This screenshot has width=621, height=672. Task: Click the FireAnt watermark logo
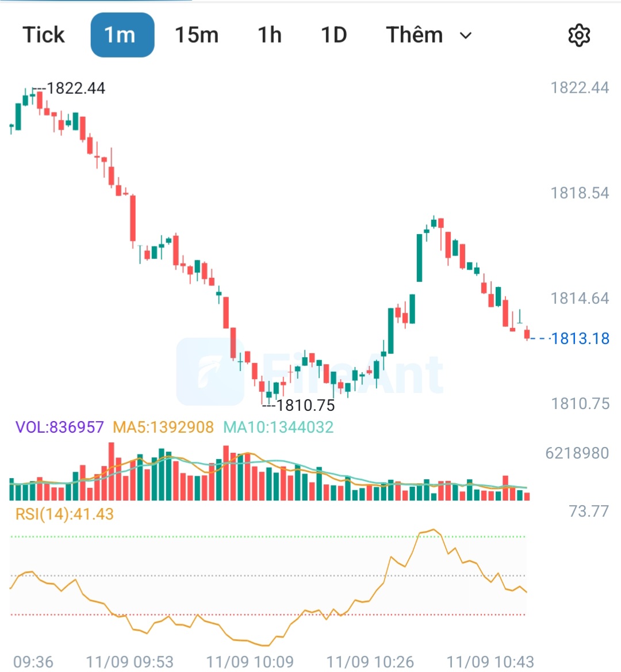[x=310, y=372]
